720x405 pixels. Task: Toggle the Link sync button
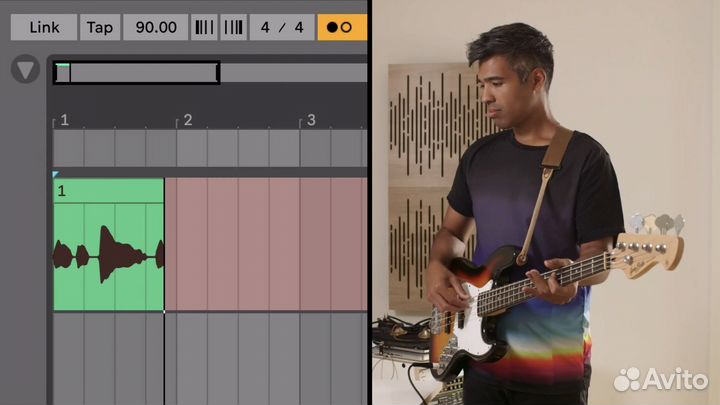click(44, 27)
